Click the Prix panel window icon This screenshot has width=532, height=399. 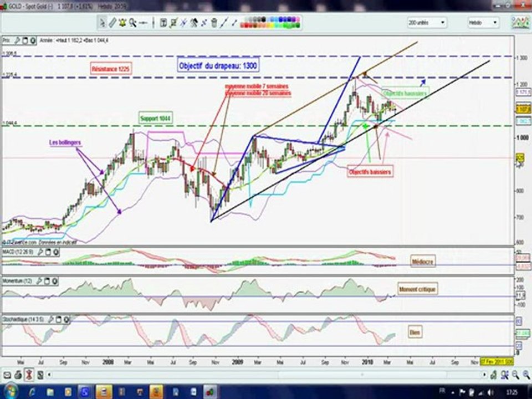coord(25,40)
